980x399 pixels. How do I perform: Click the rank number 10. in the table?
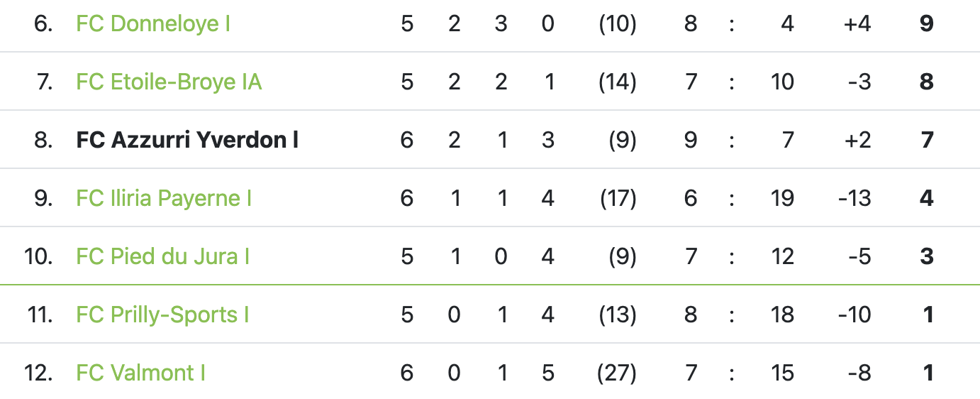tap(38, 256)
